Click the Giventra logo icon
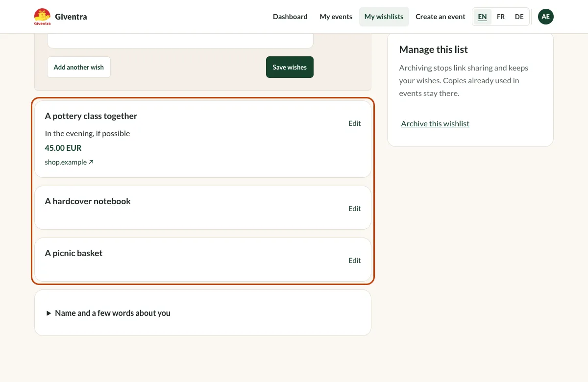 (42, 17)
